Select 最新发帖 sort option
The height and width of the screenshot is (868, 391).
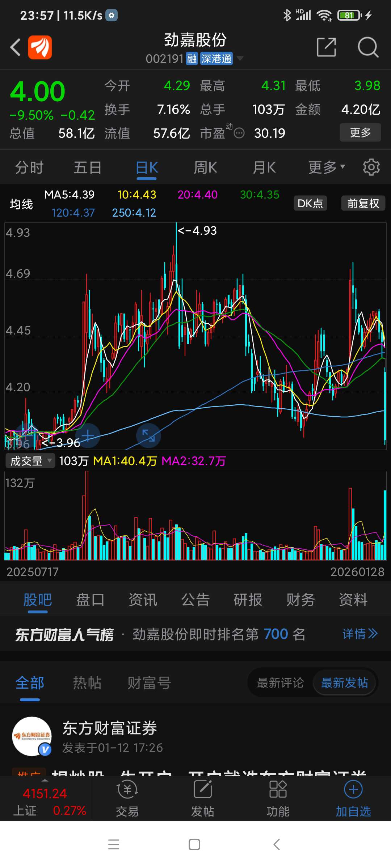click(345, 683)
